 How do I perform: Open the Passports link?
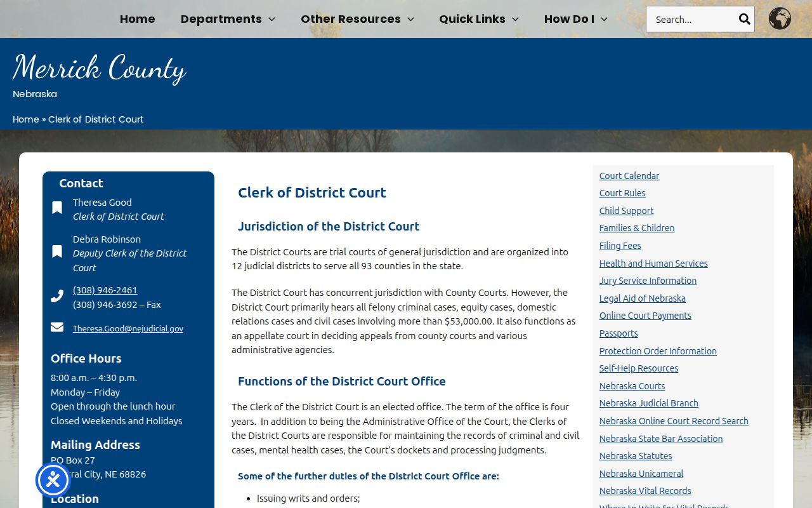coord(619,333)
